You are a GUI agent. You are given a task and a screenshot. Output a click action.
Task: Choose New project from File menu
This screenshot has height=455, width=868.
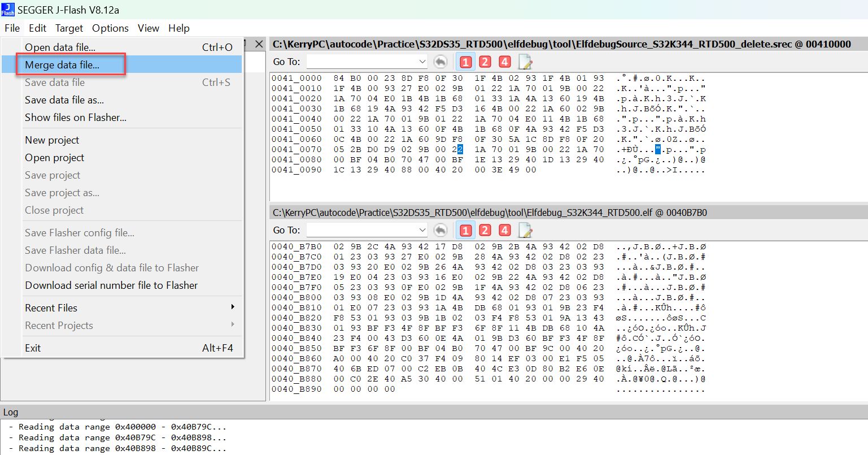click(123, 140)
